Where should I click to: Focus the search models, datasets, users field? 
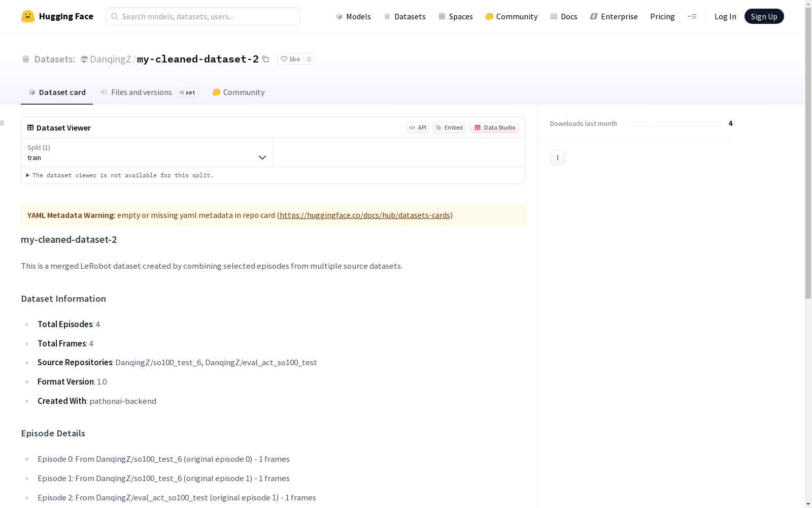click(x=203, y=16)
